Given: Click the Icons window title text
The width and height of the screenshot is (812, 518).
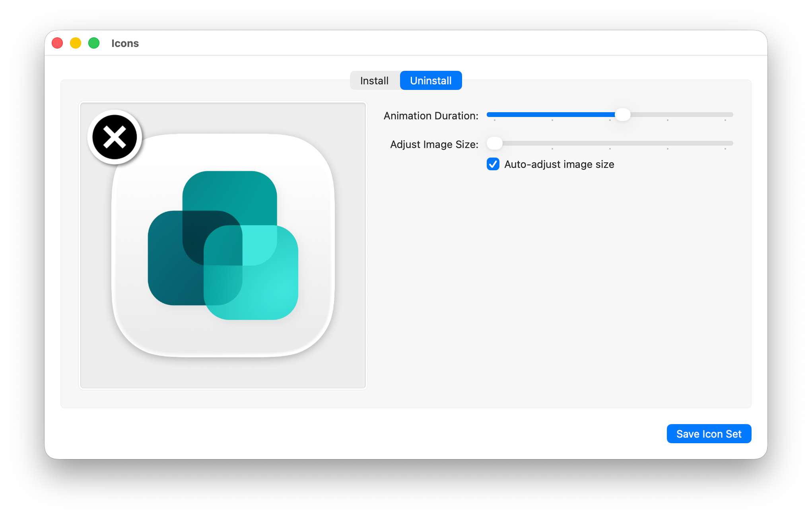Looking at the screenshot, I should (x=125, y=43).
